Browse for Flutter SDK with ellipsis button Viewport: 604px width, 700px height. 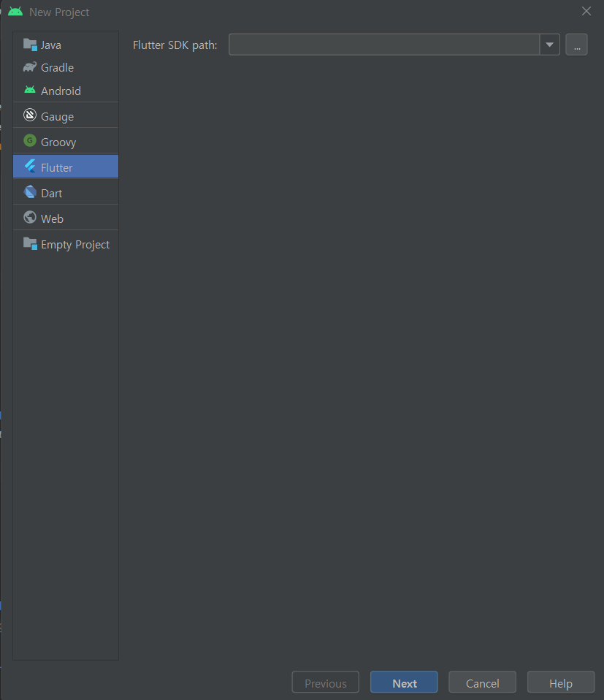(x=576, y=45)
